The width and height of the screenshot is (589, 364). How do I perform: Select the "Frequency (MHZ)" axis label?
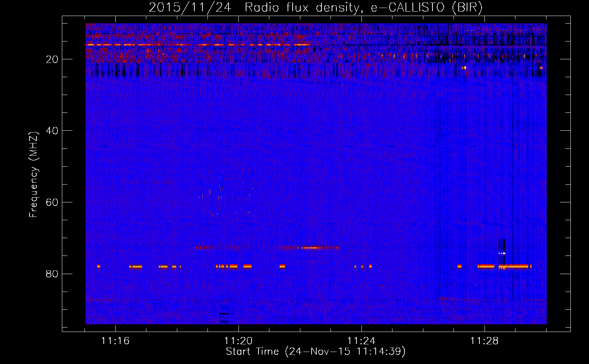point(33,175)
